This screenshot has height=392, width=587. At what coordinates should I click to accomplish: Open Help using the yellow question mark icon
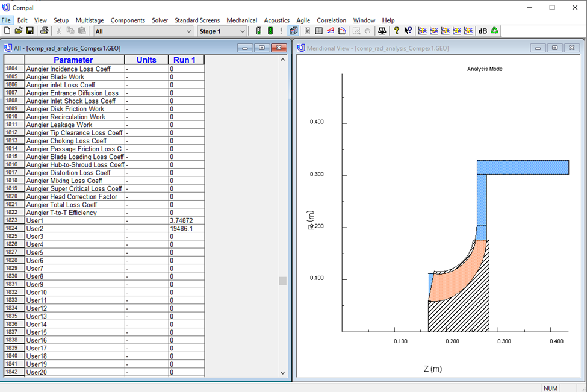pos(397,31)
